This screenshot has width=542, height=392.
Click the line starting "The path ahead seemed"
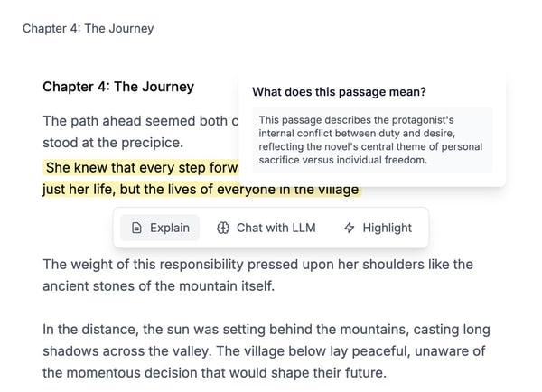point(140,120)
